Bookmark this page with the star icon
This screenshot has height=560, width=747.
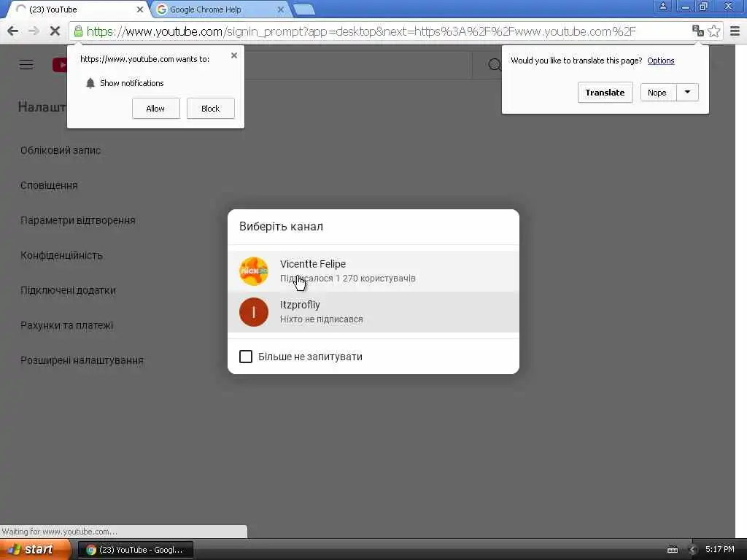tap(713, 31)
